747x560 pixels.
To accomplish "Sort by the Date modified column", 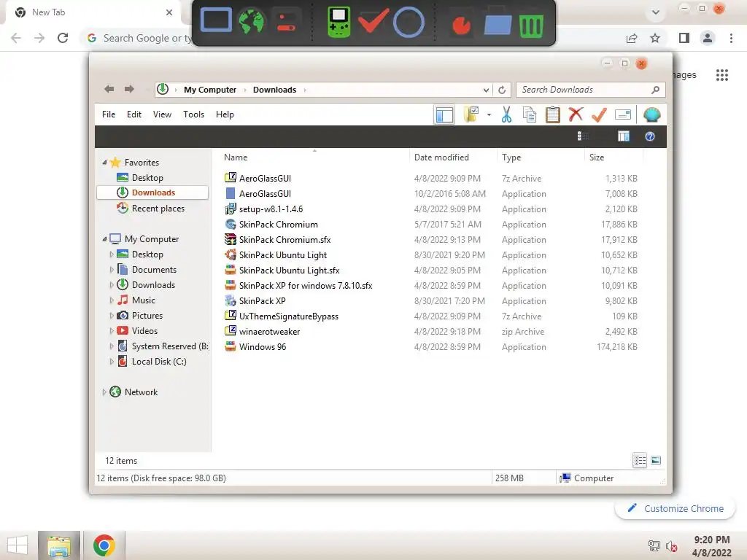I will [x=441, y=157].
